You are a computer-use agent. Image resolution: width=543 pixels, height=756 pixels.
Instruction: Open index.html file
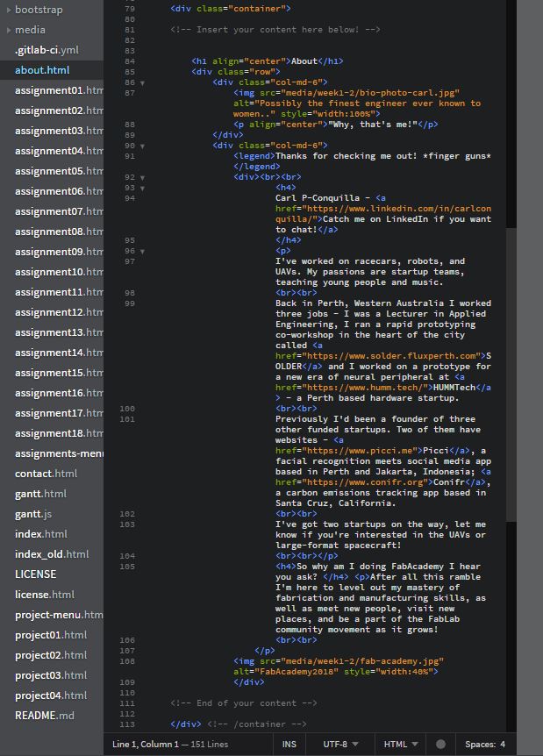pyautogui.click(x=41, y=535)
